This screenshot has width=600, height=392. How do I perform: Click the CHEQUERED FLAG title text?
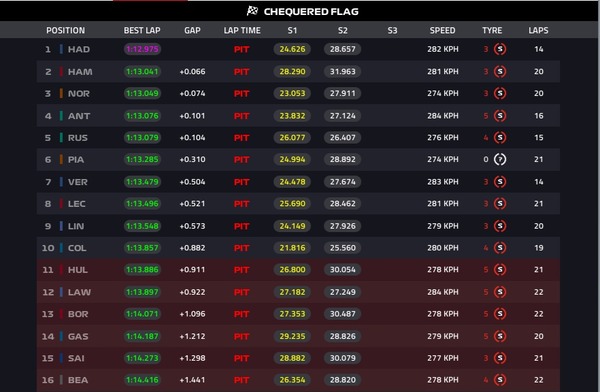311,11
